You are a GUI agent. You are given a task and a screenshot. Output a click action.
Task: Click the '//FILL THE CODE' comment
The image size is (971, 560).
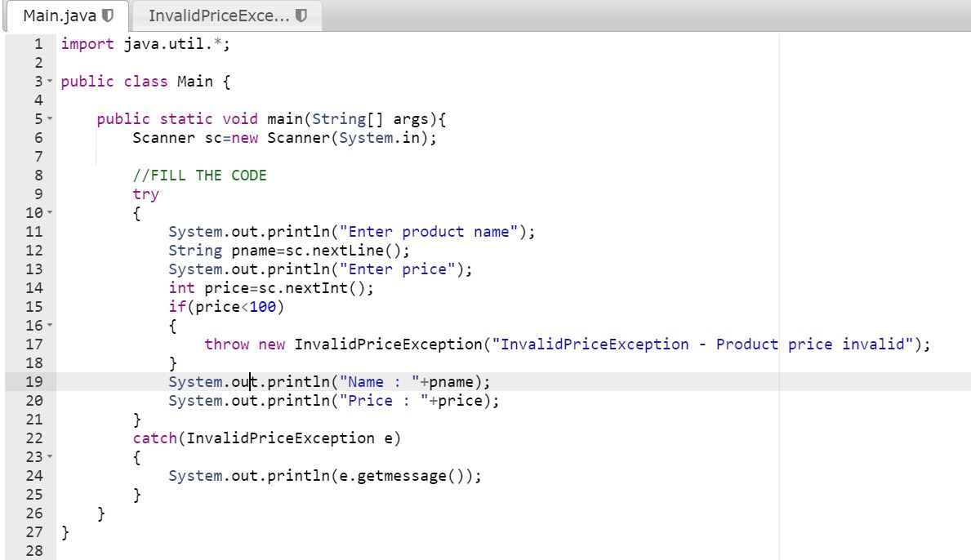click(199, 176)
